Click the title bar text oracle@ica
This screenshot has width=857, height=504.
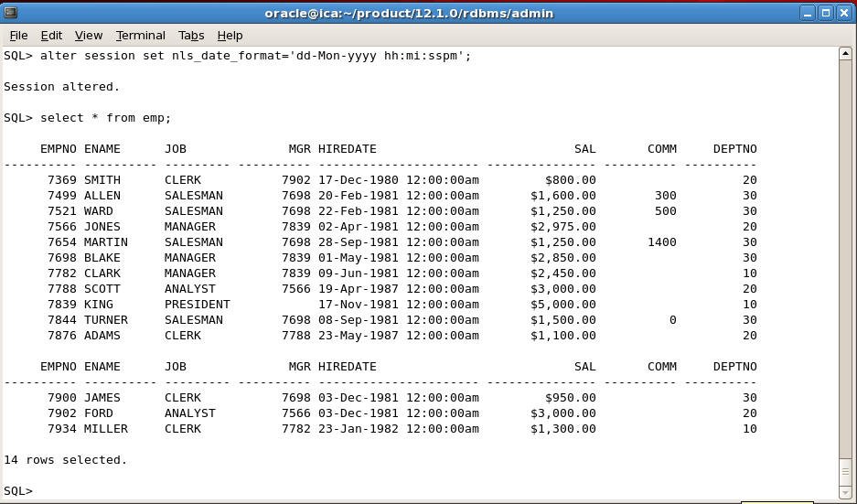tap(409, 13)
